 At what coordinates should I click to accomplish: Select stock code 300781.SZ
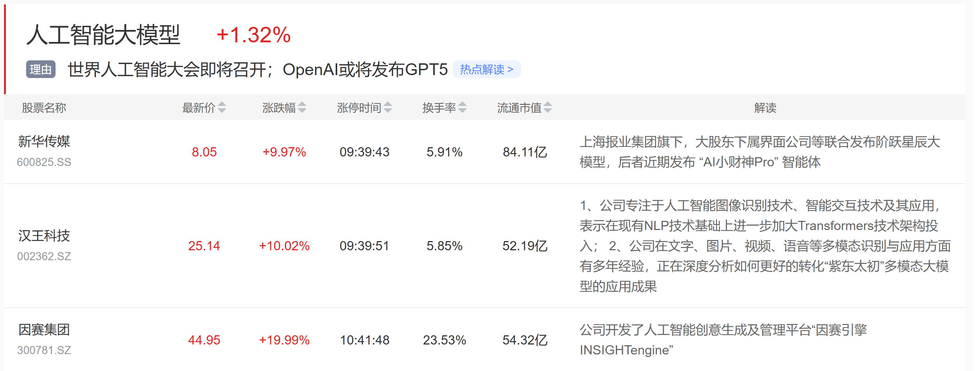pos(44,350)
